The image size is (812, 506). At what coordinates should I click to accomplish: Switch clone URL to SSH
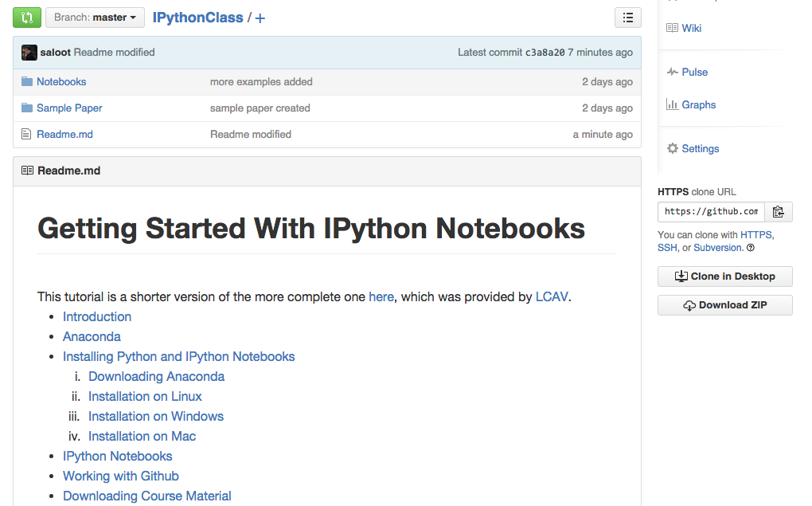point(667,248)
